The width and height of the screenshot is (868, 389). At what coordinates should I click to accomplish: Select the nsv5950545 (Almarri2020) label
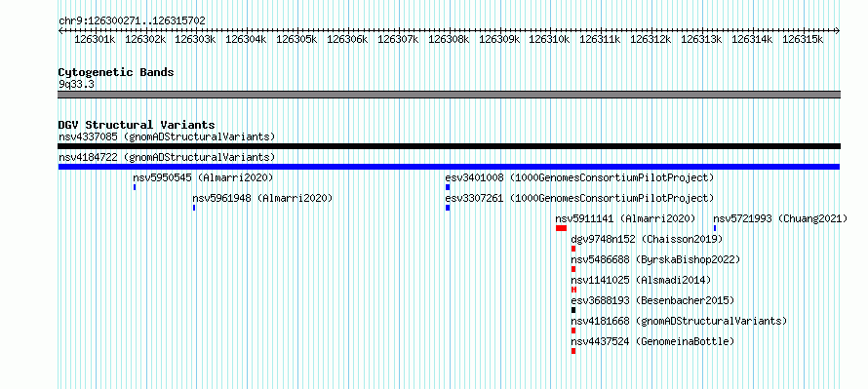pyautogui.click(x=203, y=177)
